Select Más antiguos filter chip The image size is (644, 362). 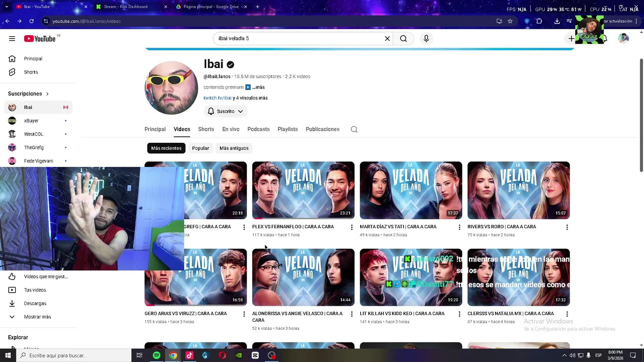click(x=234, y=148)
